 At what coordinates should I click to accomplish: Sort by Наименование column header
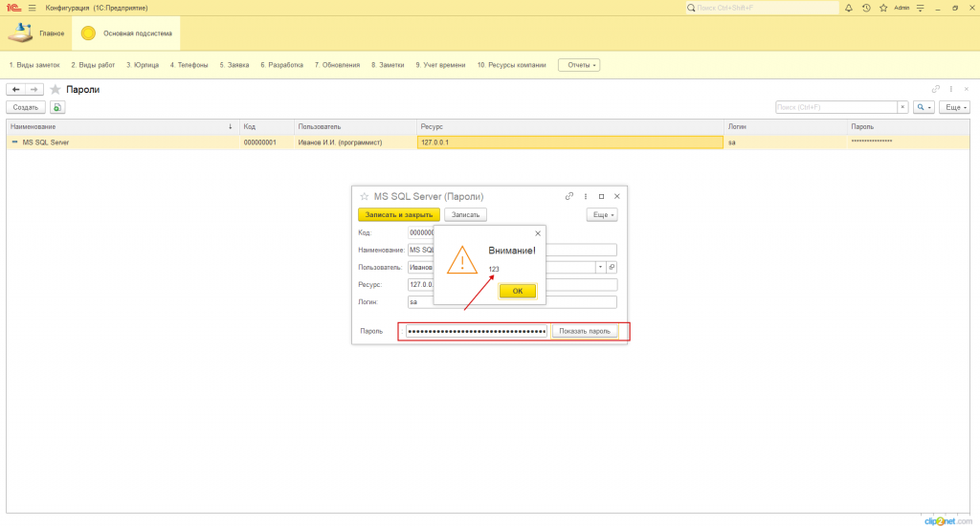(x=122, y=127)
